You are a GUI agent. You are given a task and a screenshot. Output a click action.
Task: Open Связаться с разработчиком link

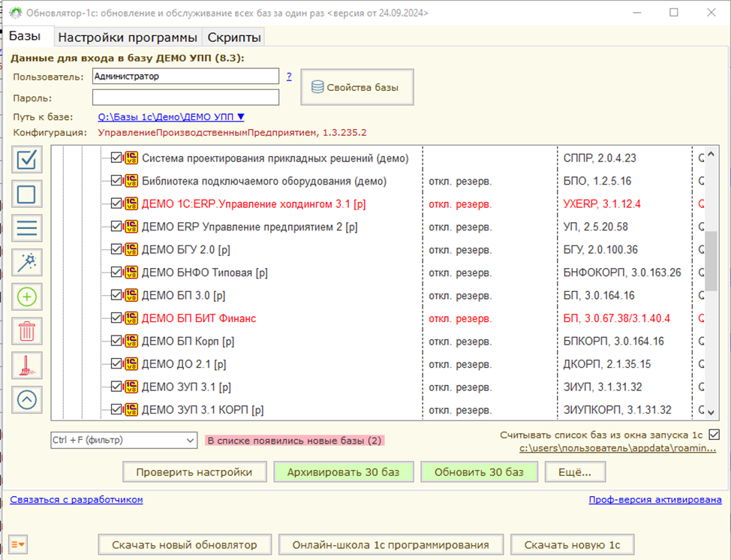[77, 499]
